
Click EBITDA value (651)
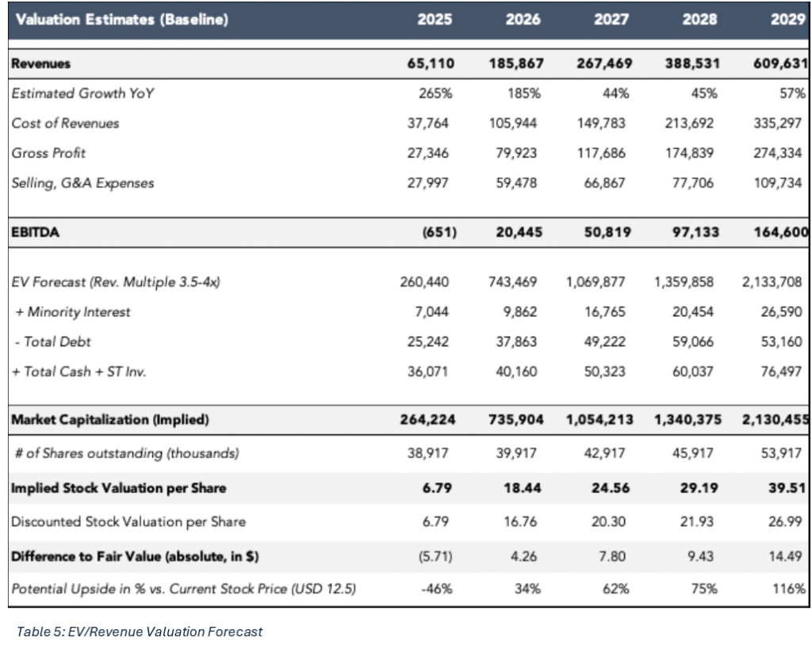click(x=439, y=232)
